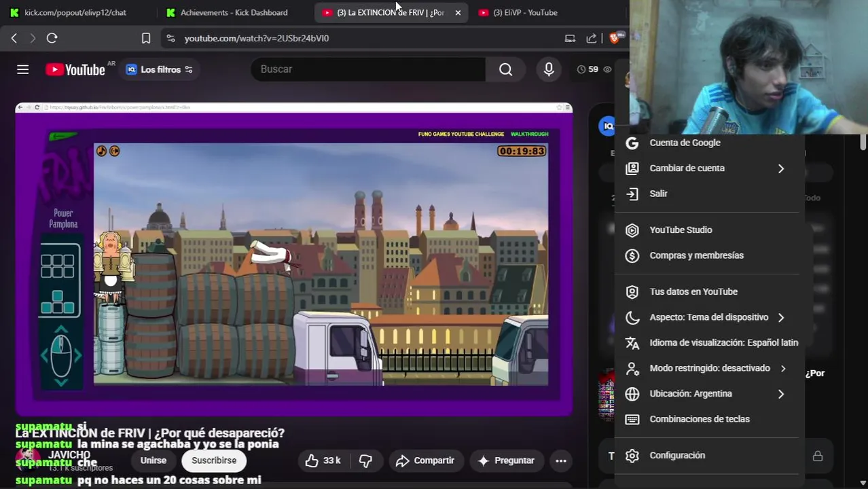Click the dislike thumbs-down icon
Screen dimensions: 868x489
365,460
